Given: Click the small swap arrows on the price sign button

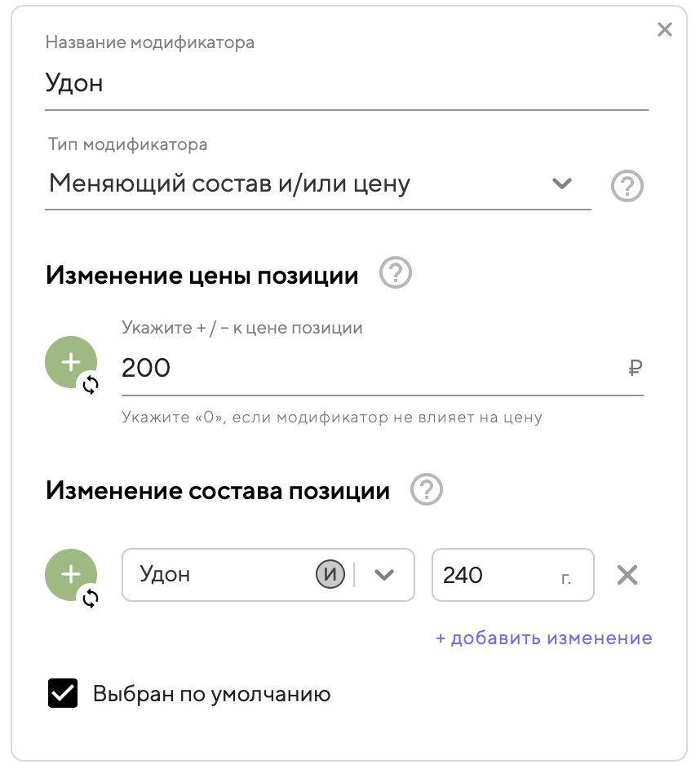Looking at the screenshot, I should point(91,385).
